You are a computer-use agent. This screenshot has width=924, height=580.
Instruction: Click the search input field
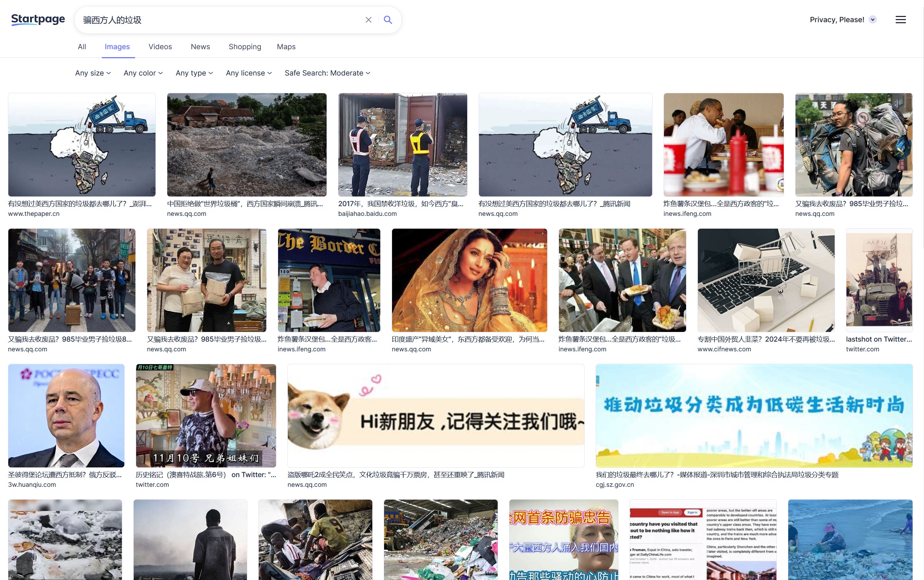pos(221,19)
